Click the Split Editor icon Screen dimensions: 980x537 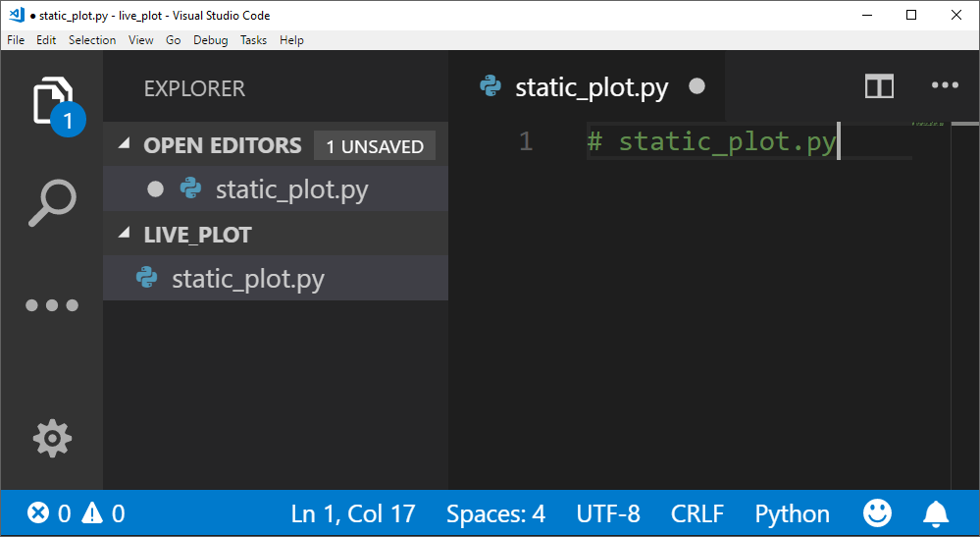pos(879,86)
